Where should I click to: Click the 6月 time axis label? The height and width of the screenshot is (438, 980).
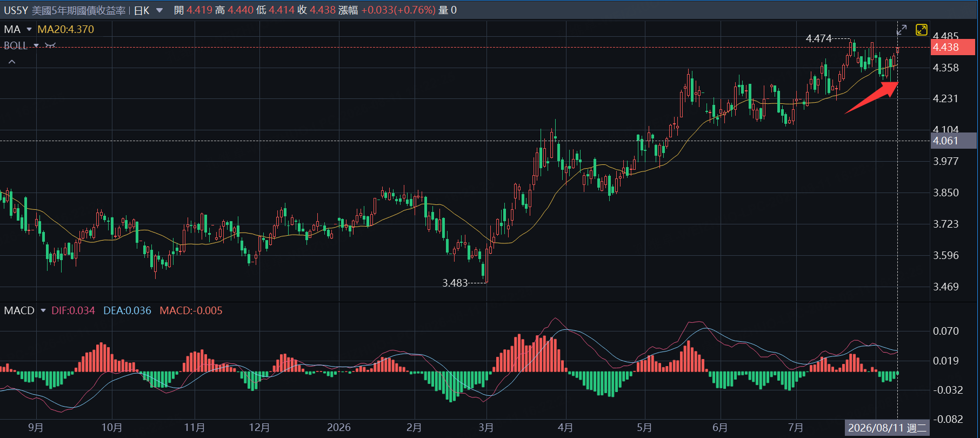pos(720,428)
